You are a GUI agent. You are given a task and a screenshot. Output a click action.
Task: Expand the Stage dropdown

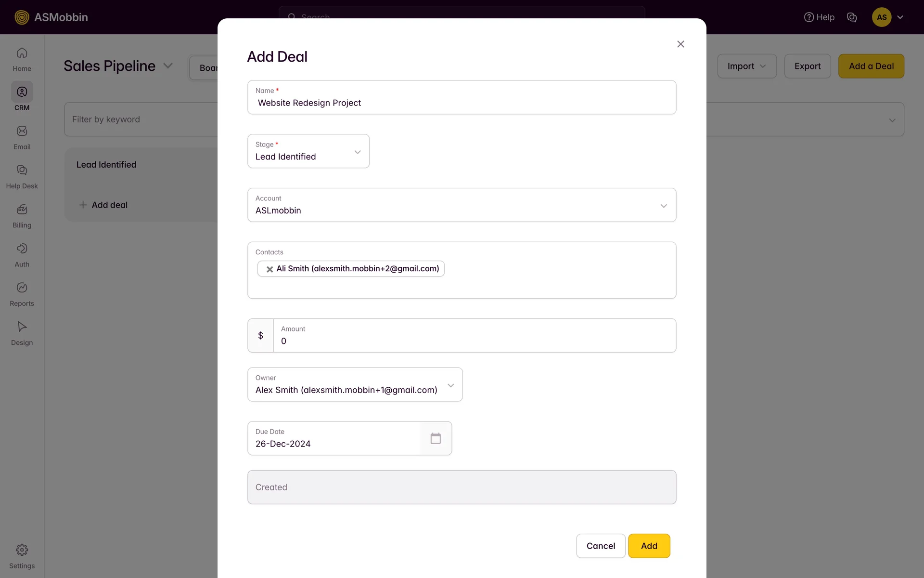[x=308, y=151]
